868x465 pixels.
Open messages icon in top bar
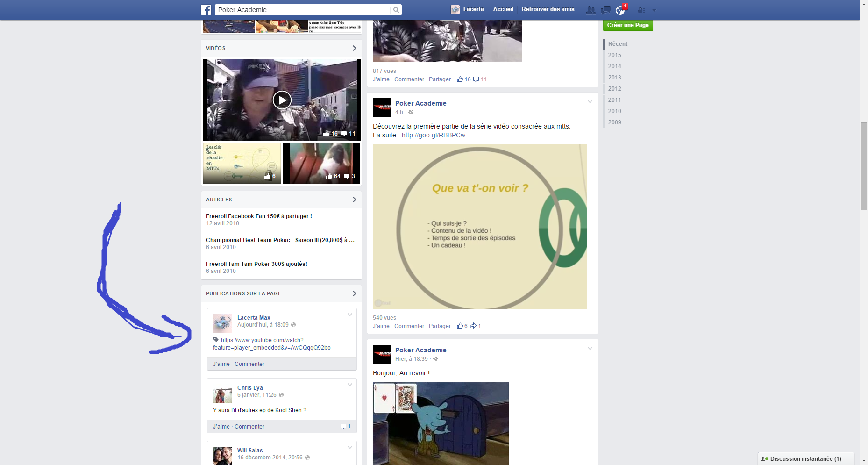tap(605, 10)
